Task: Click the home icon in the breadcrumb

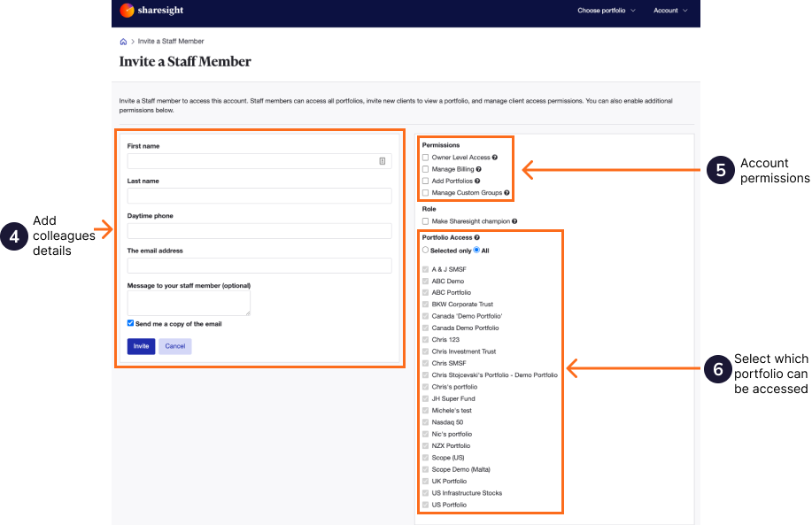Action: tap(122, 41)
